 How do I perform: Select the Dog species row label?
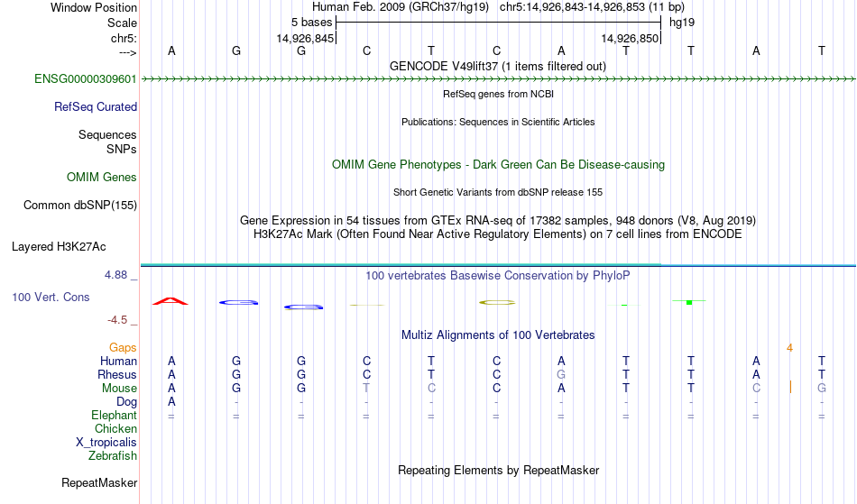(127, 402)
